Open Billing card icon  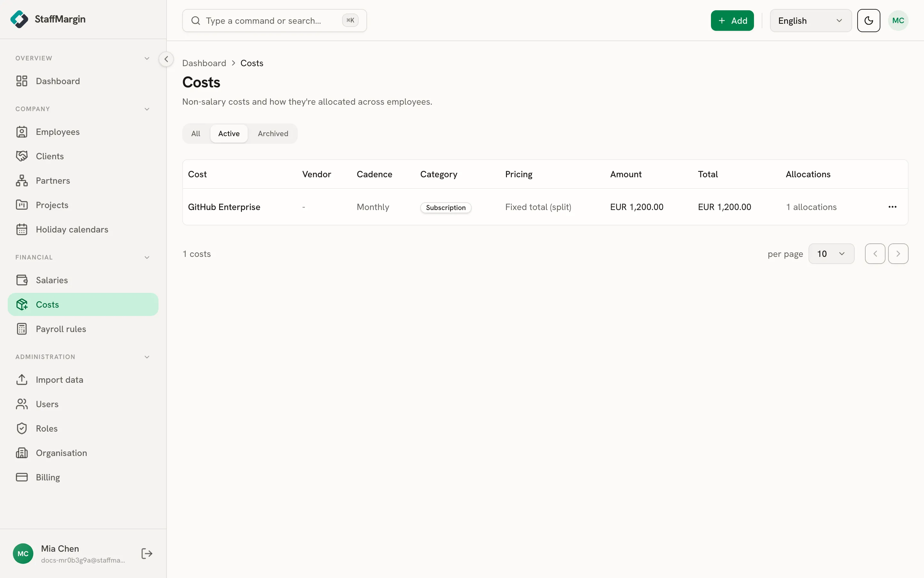point(22,477)
